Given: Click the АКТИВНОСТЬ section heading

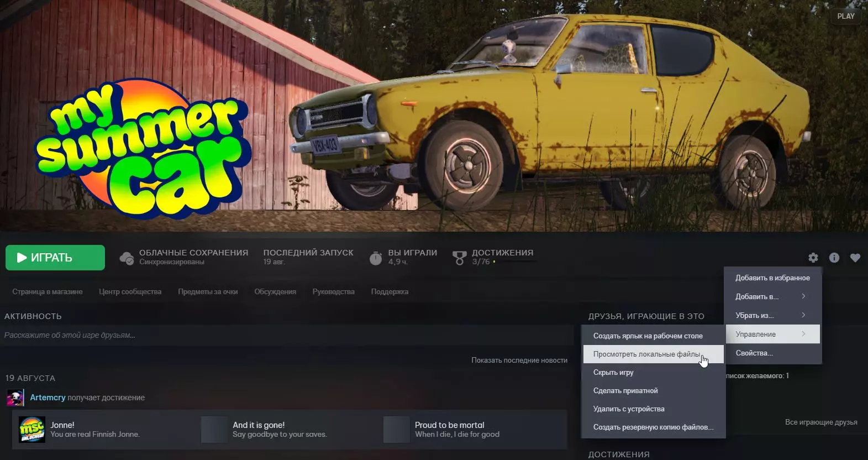Looking at the screenshot, I should (33, 316).
